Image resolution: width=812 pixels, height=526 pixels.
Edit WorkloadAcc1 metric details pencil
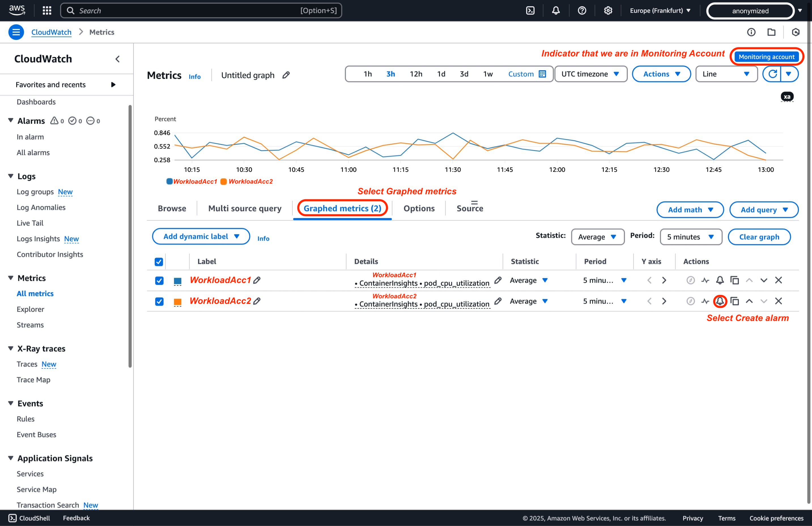(x=498, y=280)
